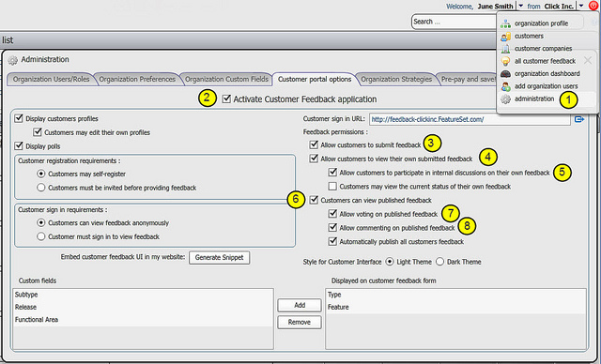Viewport: 601px width, 364px height.
Task: Click the customers icon in dropdown menu
Action: pyautogui.click(x=505, y=36)
